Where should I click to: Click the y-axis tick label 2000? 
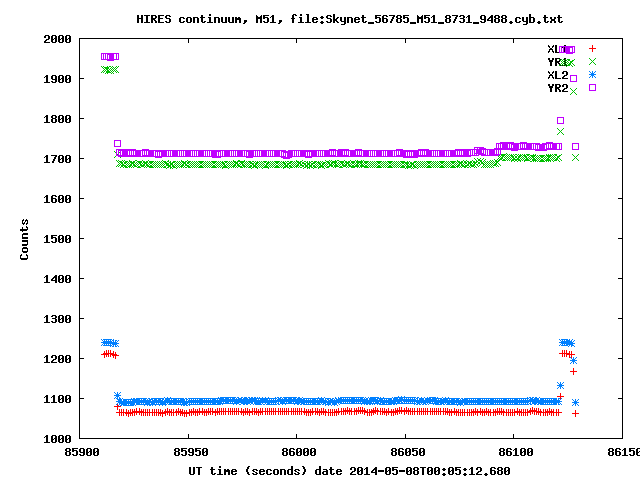(x=57, y=39)
